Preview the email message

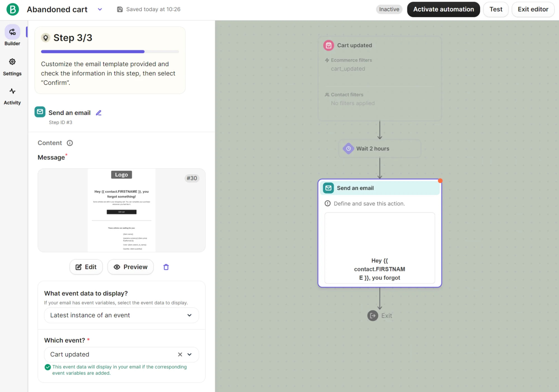click(130, 267)
